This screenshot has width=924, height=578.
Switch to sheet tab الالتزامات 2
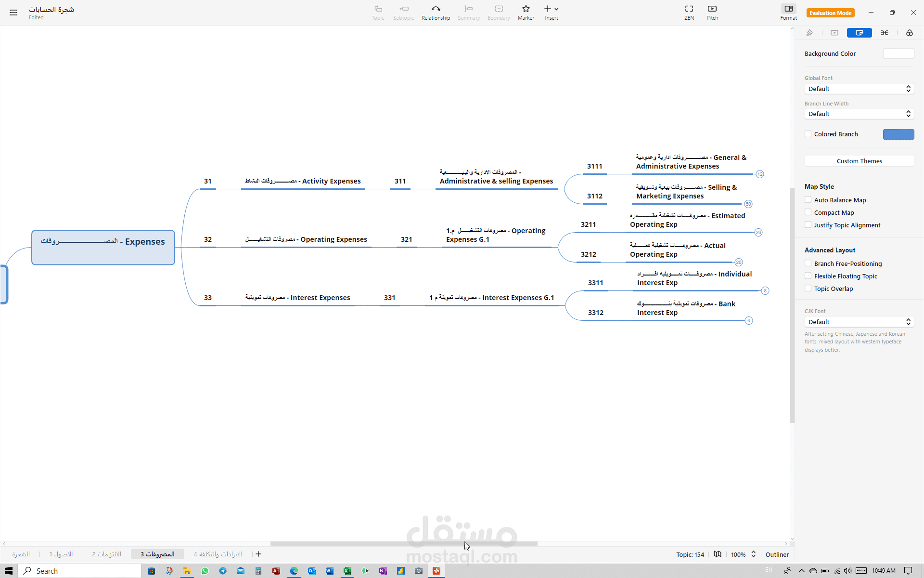pyautogui.click(x=107, y=554)
